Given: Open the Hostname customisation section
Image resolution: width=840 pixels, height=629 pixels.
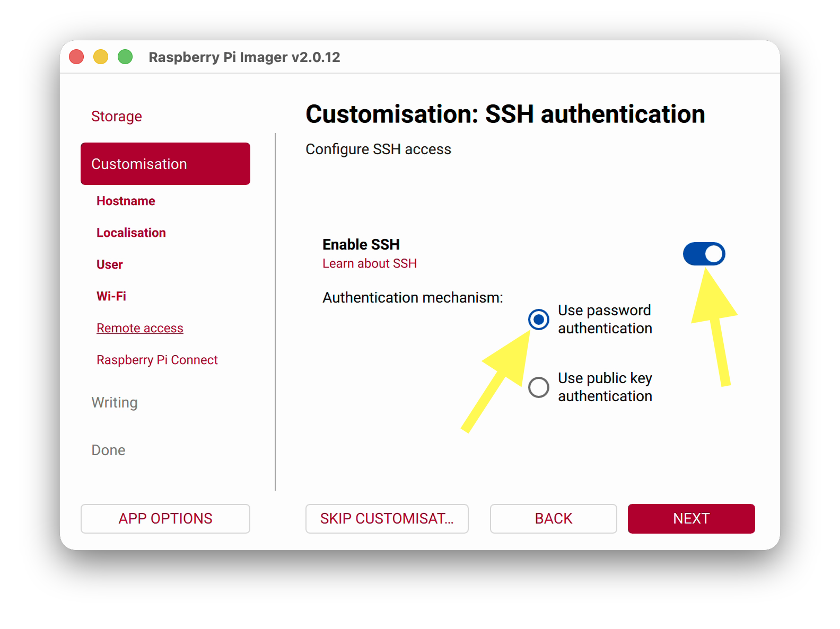Looking at the screenshot, I should click(x=126, y=201).
